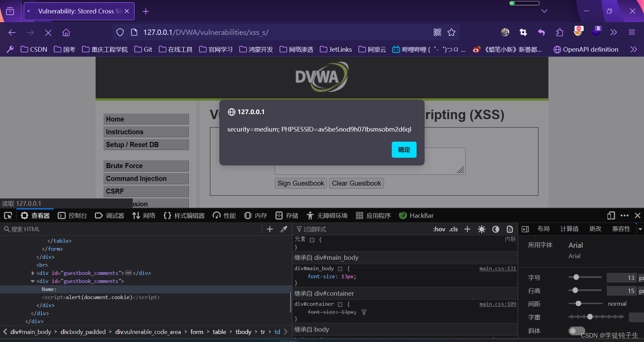Click the stop loading X icon
Viewport: 644px width, 342px height.
(x=48, y=33)
